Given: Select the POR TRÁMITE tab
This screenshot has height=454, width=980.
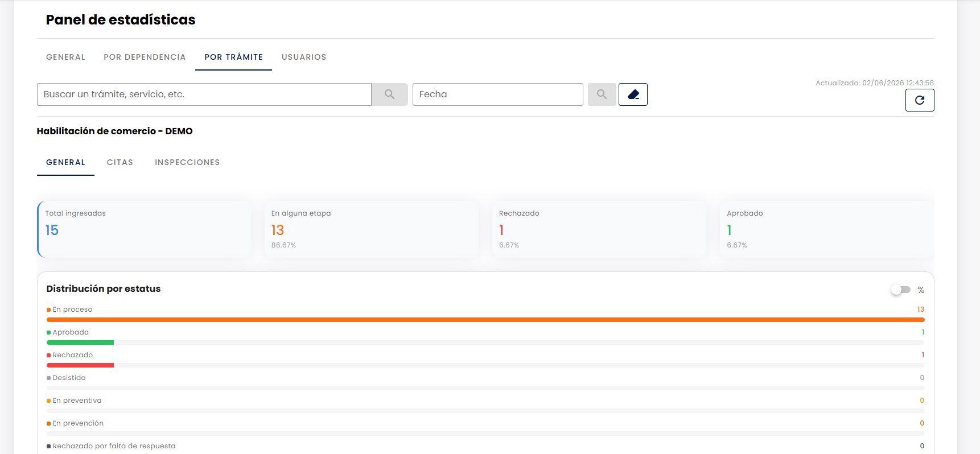Looking at the screenshot, I should tap(233, 57).
